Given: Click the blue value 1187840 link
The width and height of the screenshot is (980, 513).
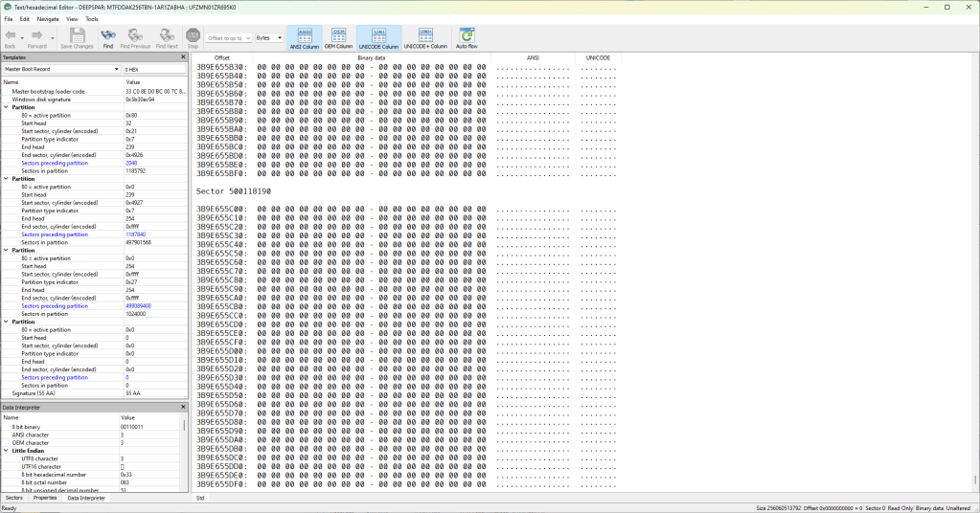Looking at the screenshot, I should (138, 234).
